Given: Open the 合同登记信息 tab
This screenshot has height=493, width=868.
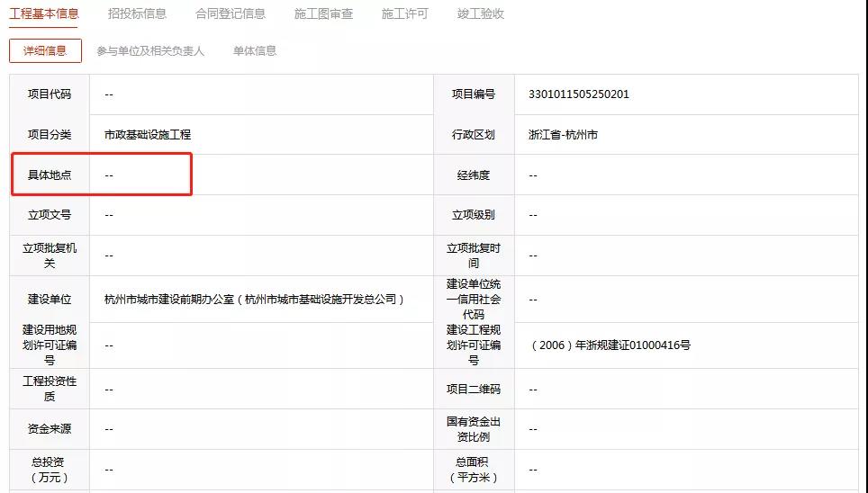Looking at the screenshot, I should (231, 13).
